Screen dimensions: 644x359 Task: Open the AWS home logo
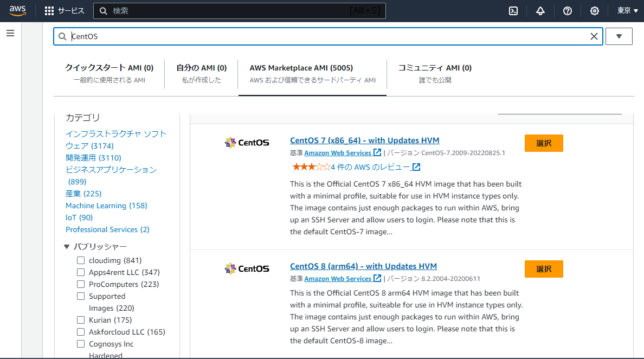pos(18,11)
